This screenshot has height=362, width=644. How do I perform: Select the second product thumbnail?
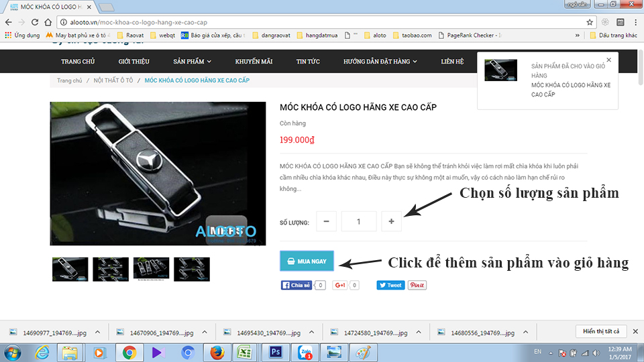(111, 269)
